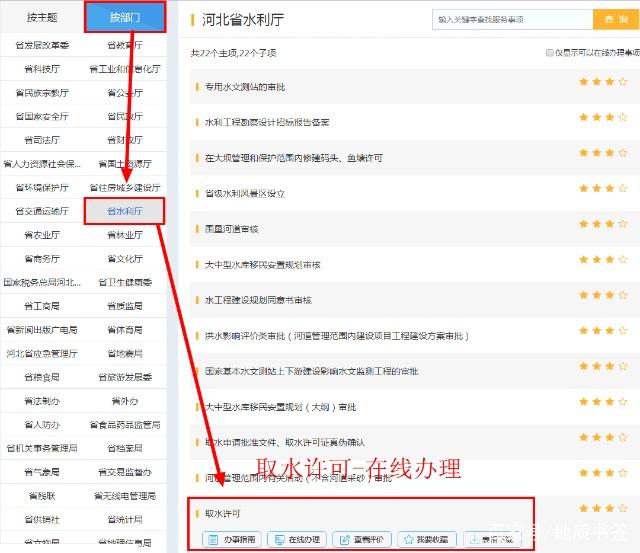
Task: Click star rating of 取水许可 row
Action: click(603, 508)
